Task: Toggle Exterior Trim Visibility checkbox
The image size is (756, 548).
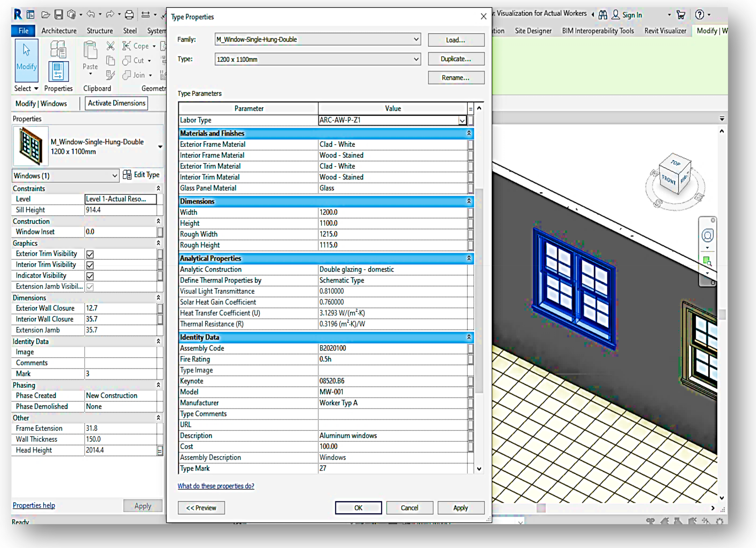Action: click(90, 254)
